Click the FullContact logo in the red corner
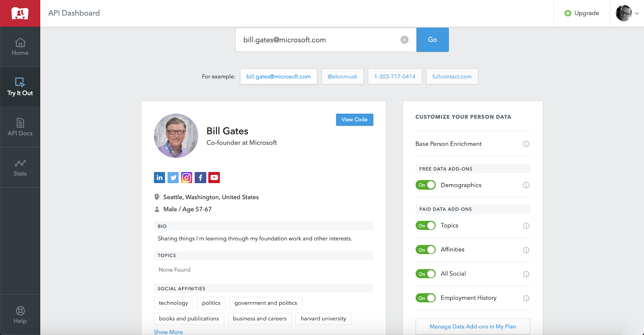 click(20, 13)
